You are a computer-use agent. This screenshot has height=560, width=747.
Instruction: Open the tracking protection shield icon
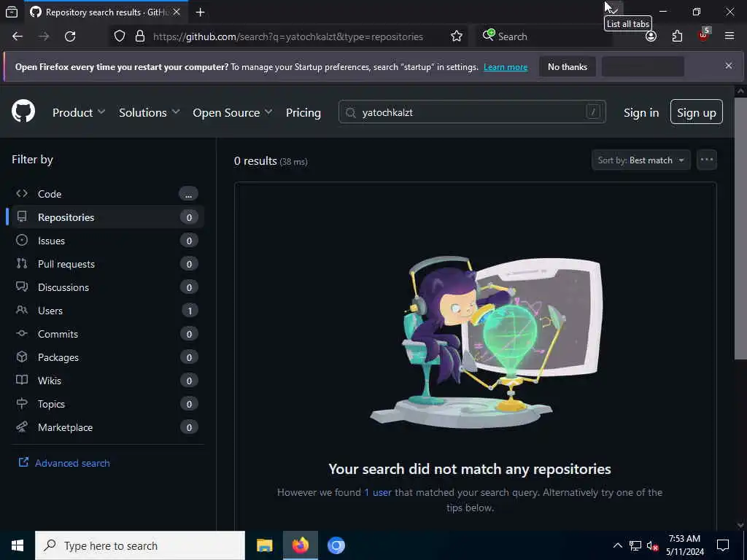[120, 36]
